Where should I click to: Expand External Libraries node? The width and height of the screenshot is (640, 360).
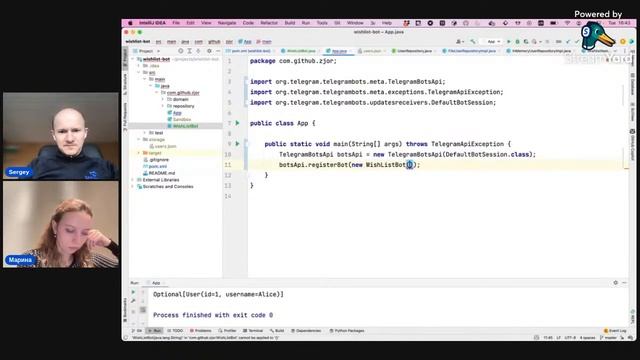[132, 180]
